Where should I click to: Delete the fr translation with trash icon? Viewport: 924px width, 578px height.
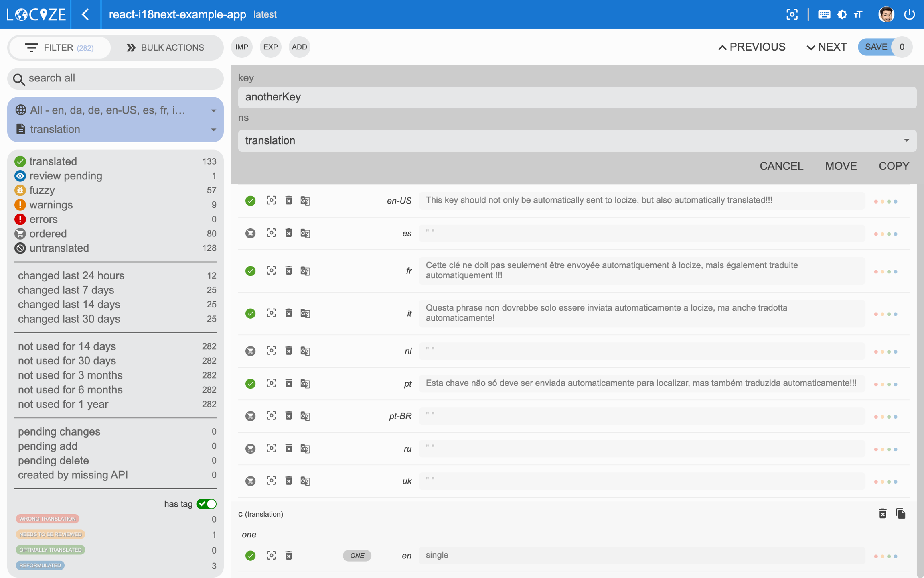[x=288, y=271]
